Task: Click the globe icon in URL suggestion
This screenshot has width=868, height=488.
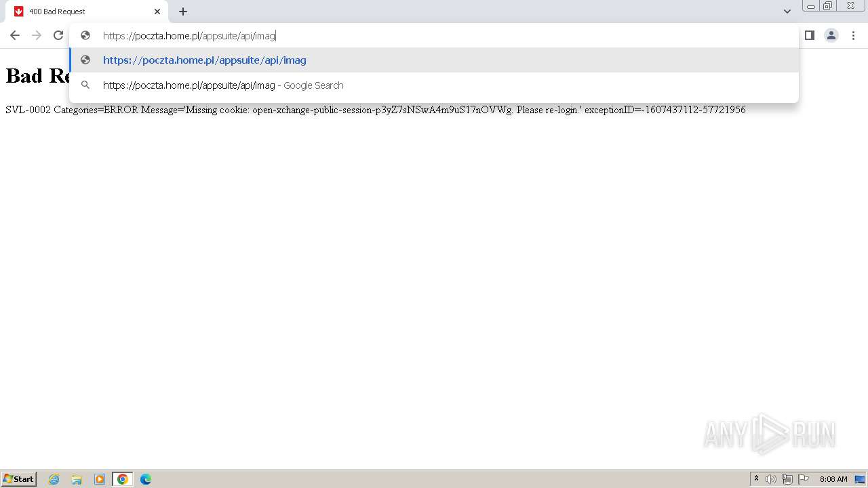Action: coord(85,60)
